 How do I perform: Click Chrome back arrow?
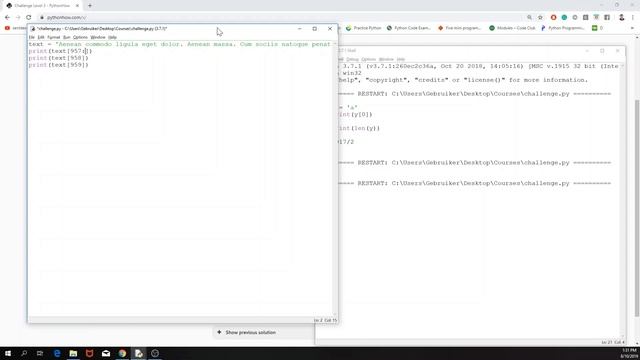click(x=7, y=18)
